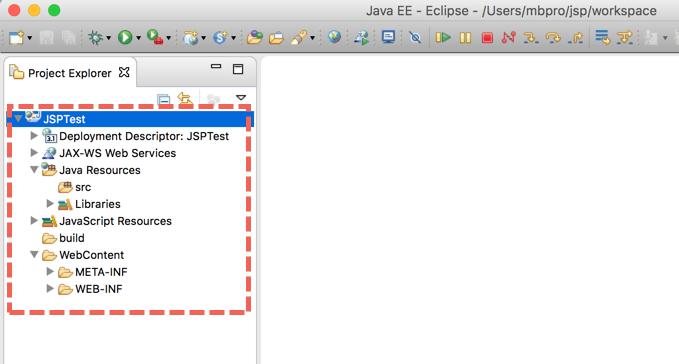679x364 pixels.
Task: Toggle Use Step Filters icon
Action: [625, 38]
